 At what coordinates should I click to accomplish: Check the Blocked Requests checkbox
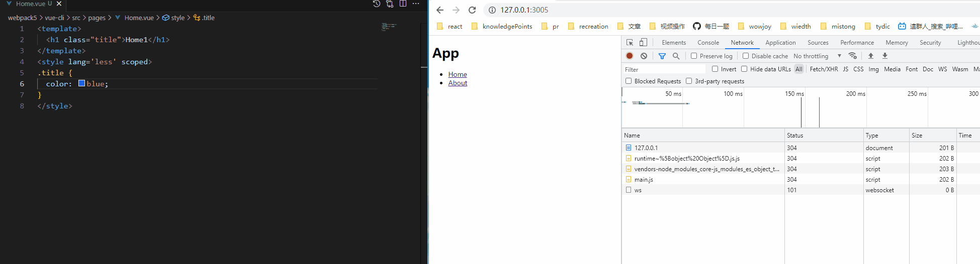[x=629, y=81]
